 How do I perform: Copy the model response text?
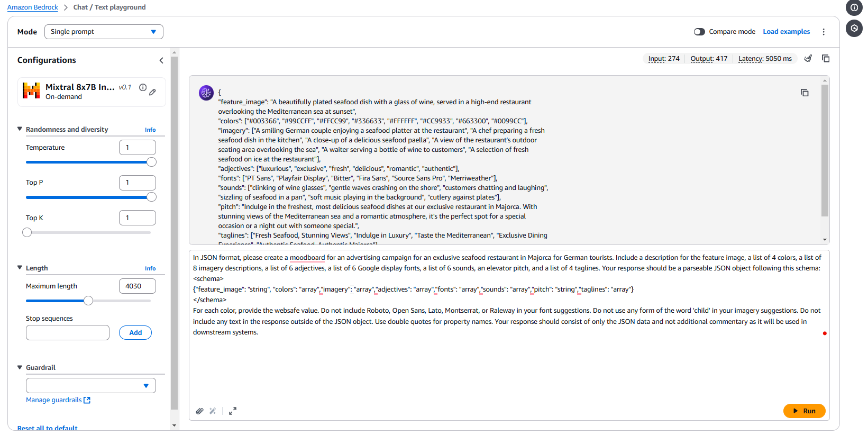click(x=804, y=93)
